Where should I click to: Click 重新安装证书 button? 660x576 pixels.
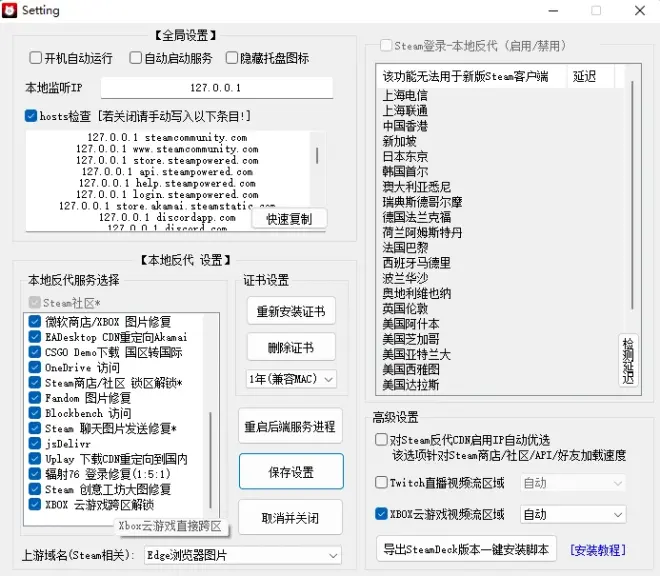pos(291,311)
